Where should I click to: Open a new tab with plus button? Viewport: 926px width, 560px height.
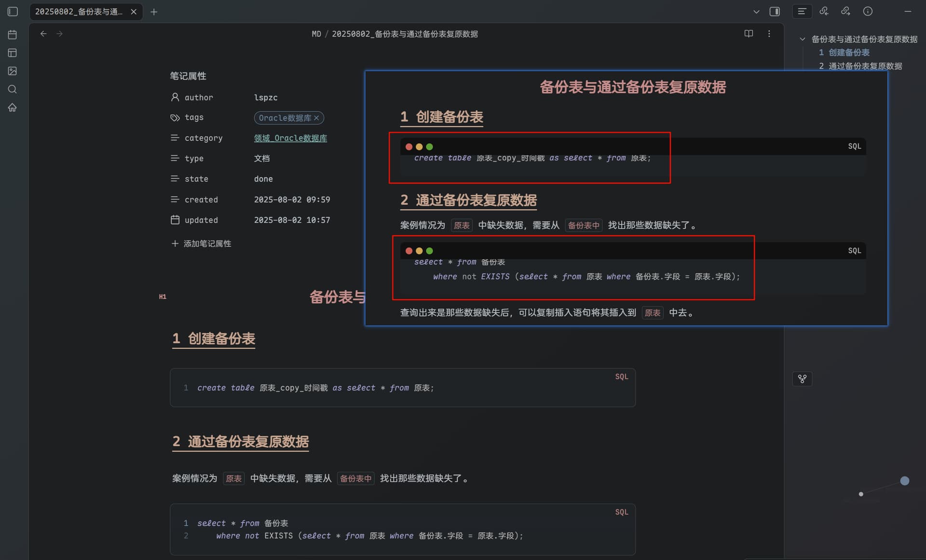[154, 12]
